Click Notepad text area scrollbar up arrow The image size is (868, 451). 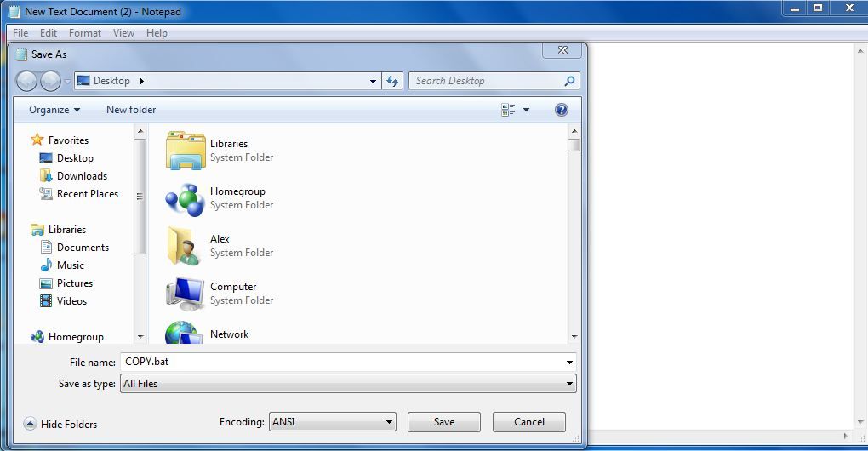860,51
